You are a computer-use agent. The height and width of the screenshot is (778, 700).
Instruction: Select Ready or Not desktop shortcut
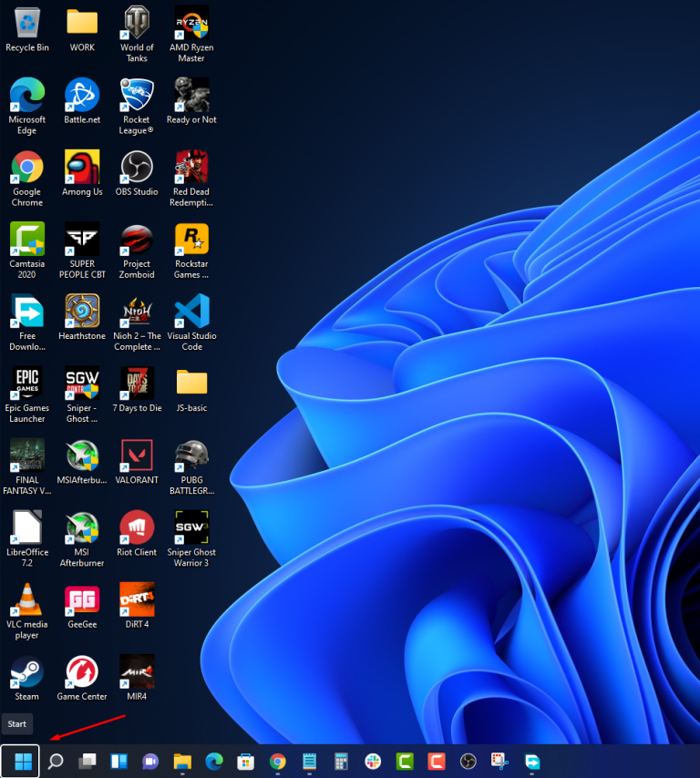tap(191, 102)
